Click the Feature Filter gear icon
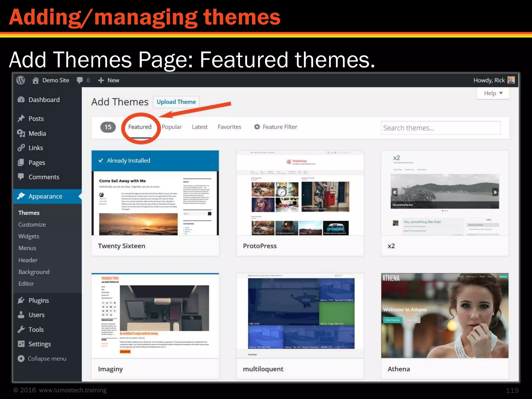532x399 pixels. (257, 127)
